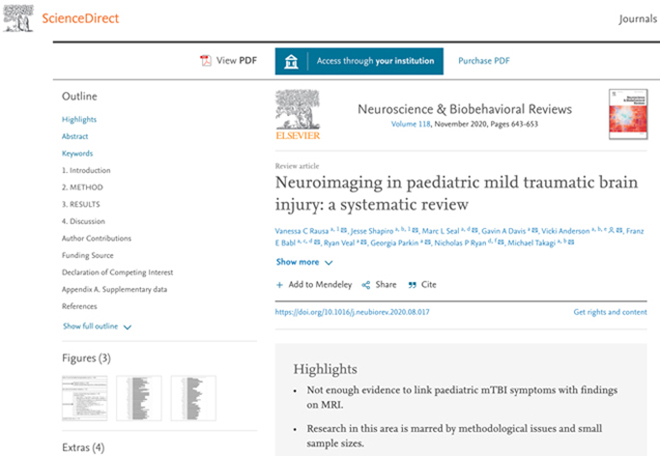Click the Get rights and content link
Image resolution: width=660 pixels, height=456 pixels.
pyautogui.click(x=610, y=312)
